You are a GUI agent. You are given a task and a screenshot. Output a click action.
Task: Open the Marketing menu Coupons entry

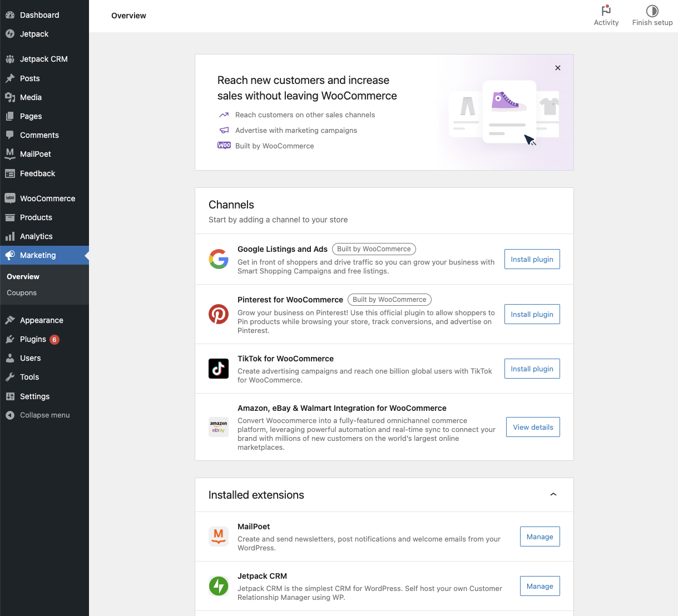click(22, 292)
